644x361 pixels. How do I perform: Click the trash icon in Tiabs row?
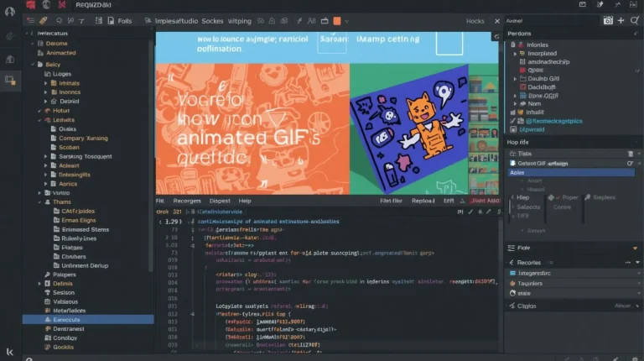(631, 154)
